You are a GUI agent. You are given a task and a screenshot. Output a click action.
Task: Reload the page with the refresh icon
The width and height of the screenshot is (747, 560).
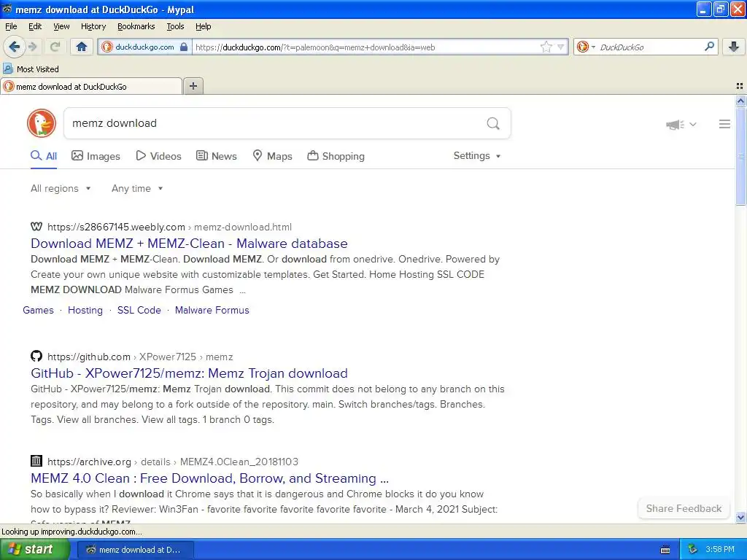[55, 47]
